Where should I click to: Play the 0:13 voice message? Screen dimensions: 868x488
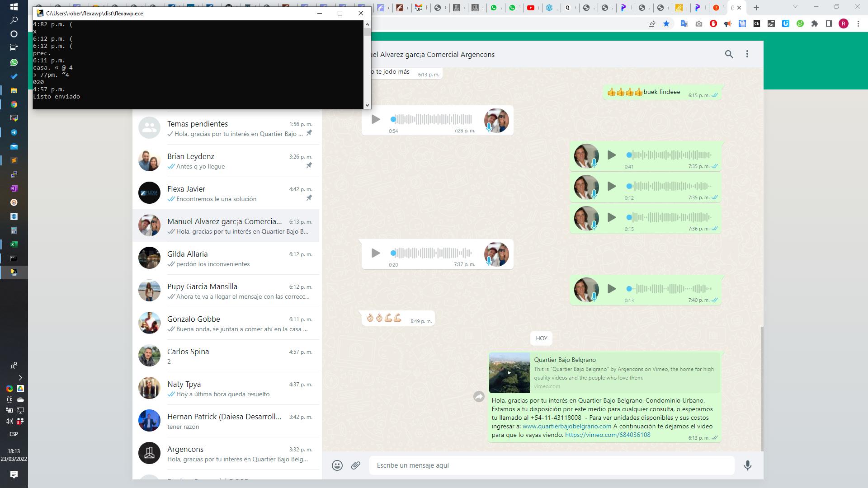(x=612, y=289)
